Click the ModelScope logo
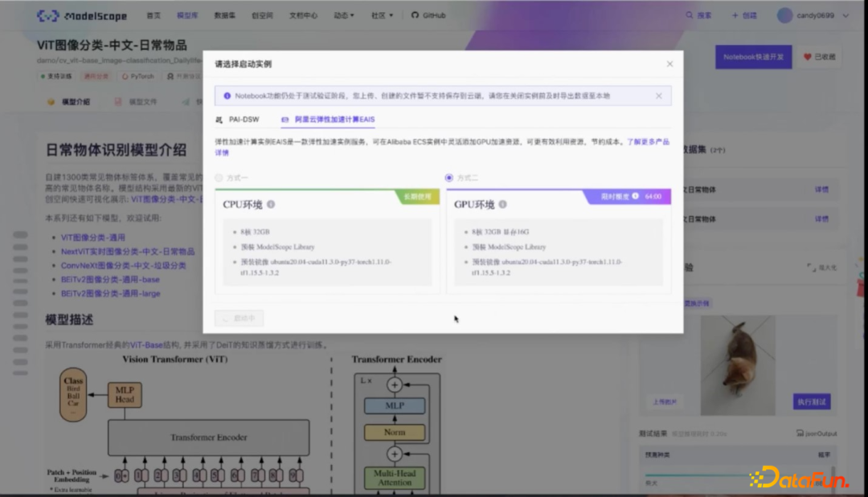This screenshot has height=497, width=868. click(82, 16)
